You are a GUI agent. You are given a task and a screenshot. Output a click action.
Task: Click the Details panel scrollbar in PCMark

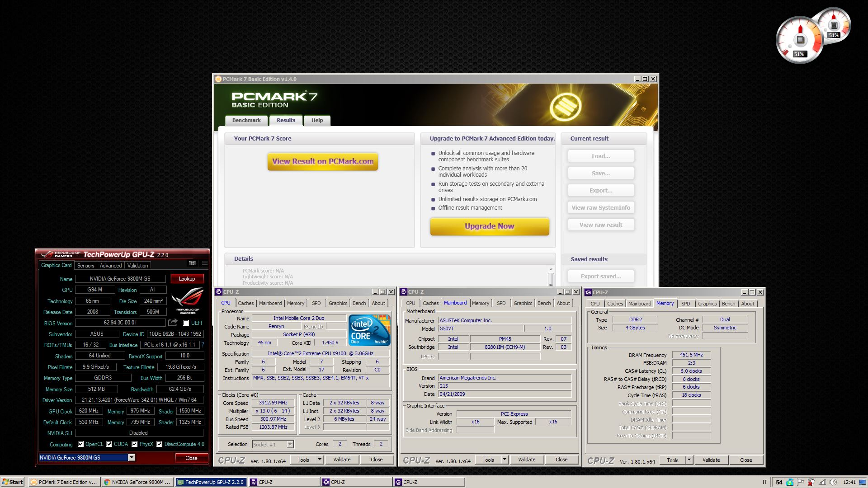point(551,276)
